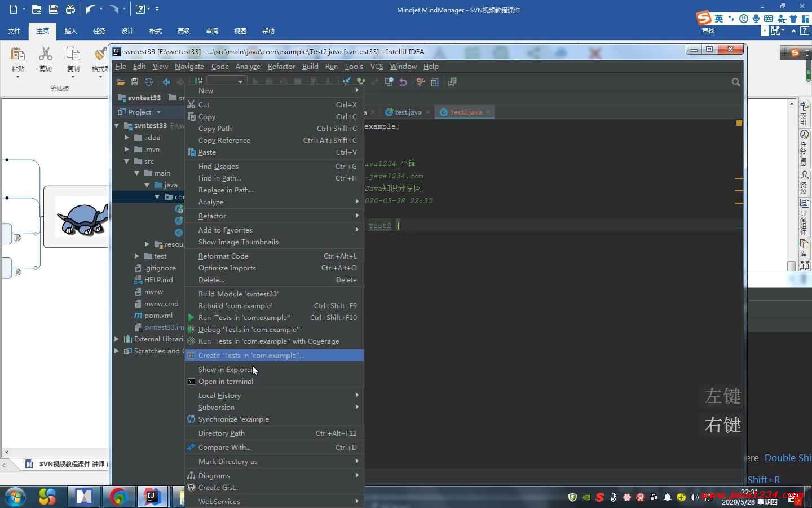Screen dimensions: 812x508
Task: Click the VCS Commit icon
Action: pos(361,82)
